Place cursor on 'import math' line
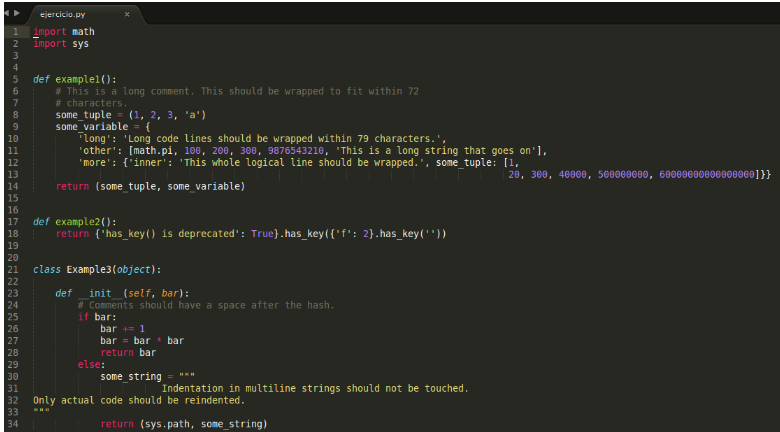 pyautogui.click(x=64, y=32)
